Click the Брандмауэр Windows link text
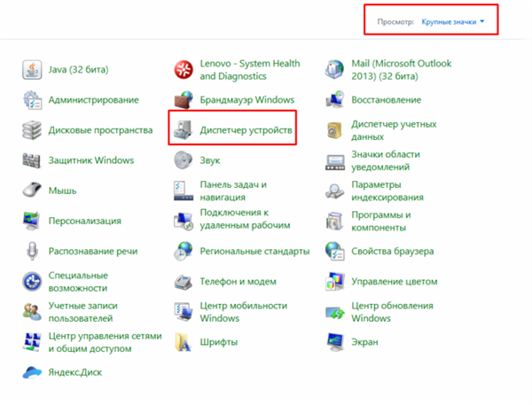 pos(247,100)
